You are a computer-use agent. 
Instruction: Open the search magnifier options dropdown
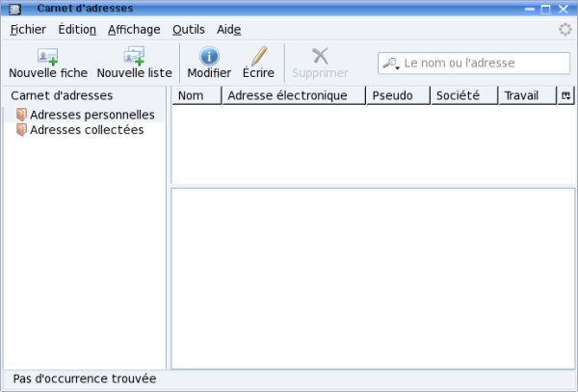pyautogui.click(x=391, y=64)
